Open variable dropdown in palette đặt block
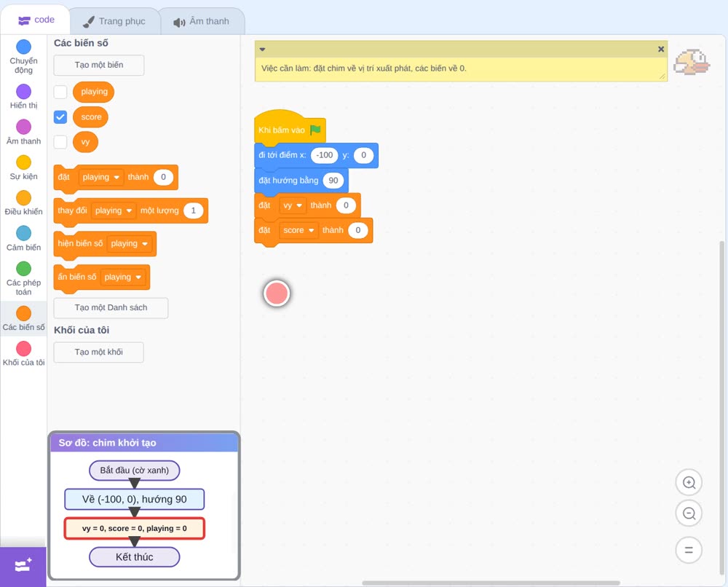 100,177
